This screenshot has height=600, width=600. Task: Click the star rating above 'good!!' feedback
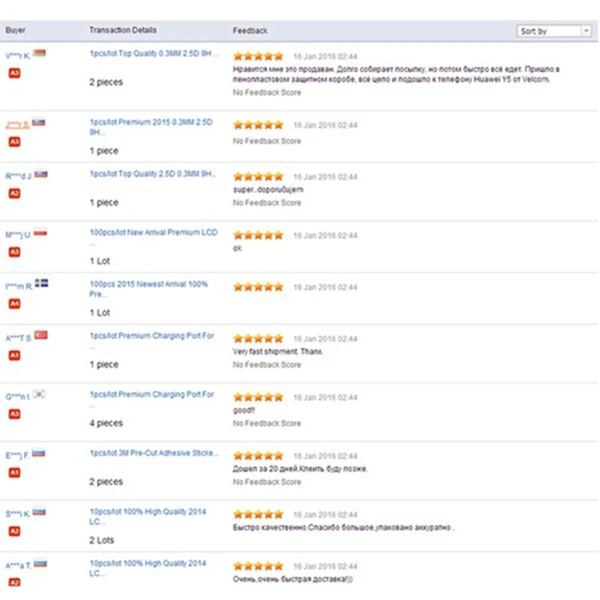tap(258, 396)
